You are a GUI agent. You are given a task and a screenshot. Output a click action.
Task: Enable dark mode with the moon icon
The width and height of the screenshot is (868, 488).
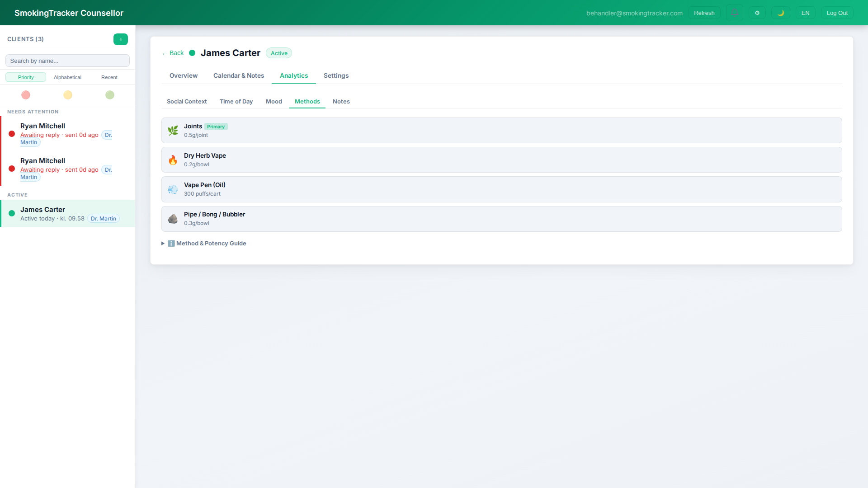point(781,13)
